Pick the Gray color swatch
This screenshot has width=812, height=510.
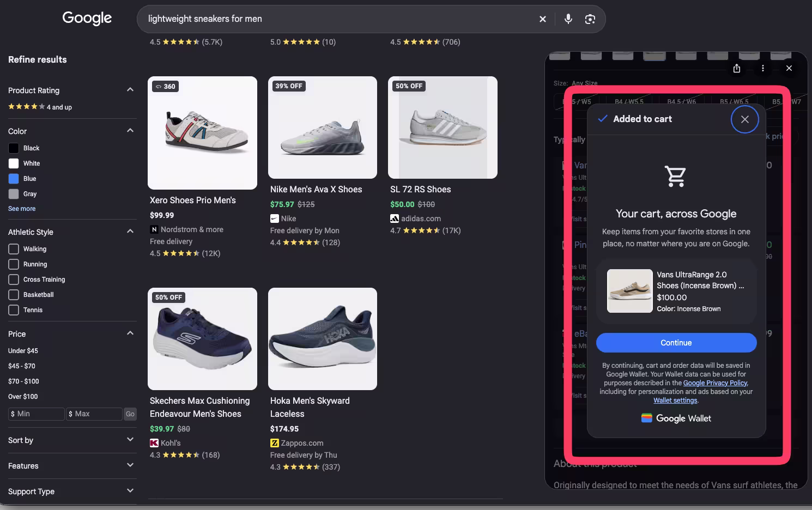tap(14, 194)
